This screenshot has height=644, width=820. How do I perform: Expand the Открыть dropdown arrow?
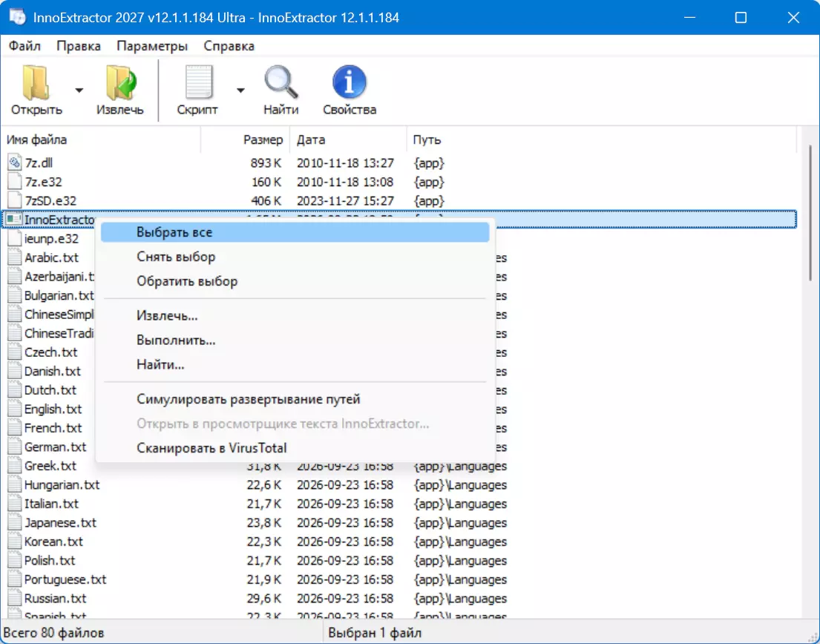[79, 91]
